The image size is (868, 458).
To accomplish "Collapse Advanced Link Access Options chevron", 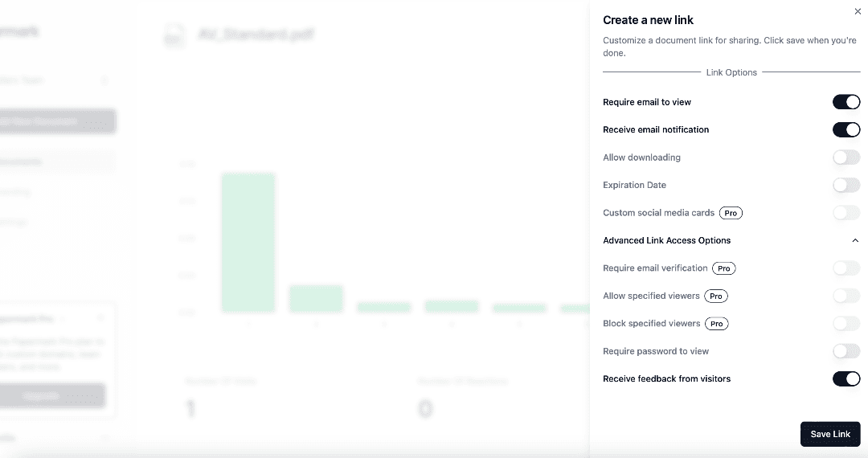I will (855, 240).
